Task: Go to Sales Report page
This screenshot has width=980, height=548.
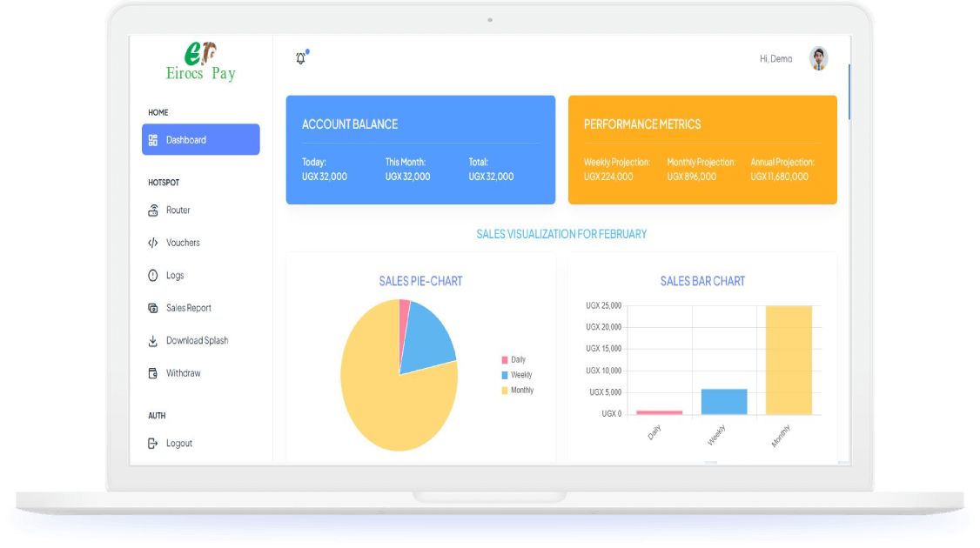Action: click(x=189, y=308)
